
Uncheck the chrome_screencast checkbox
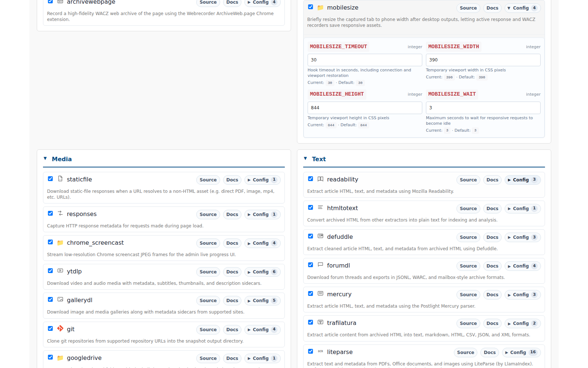point(50,242)
